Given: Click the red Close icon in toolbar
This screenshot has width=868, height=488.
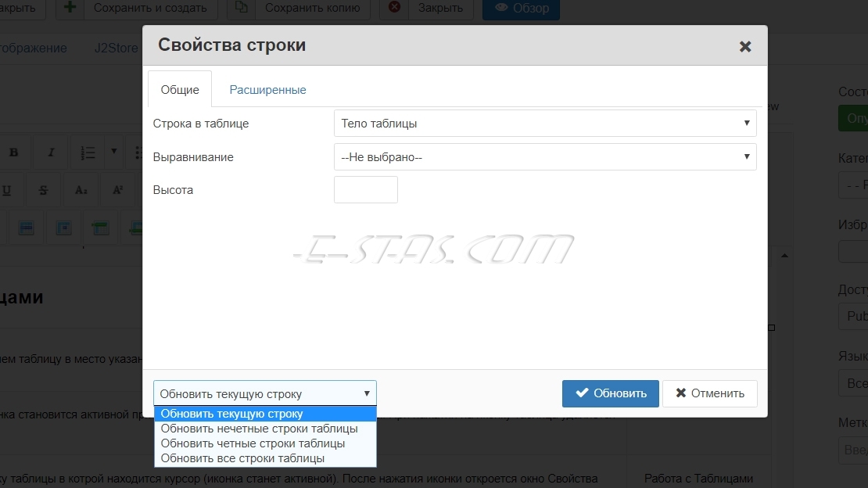Looking at the screenshot, I should (394, 7).
